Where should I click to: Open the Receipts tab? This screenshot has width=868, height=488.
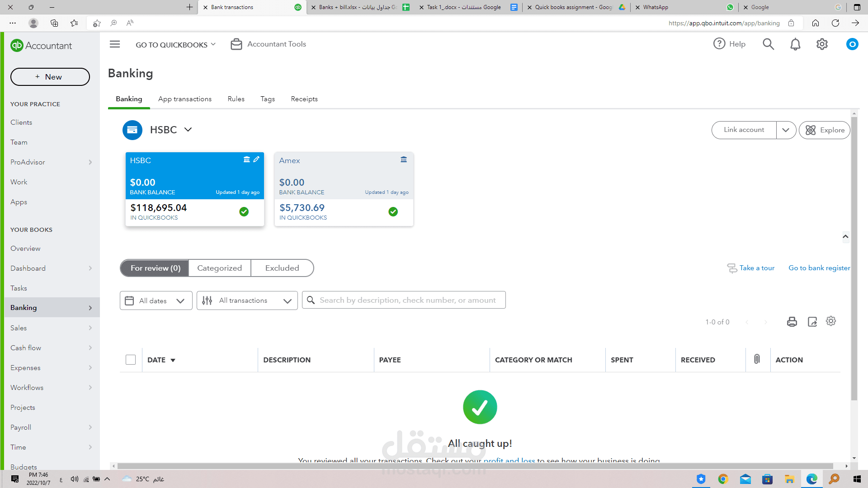pos(304,99)
